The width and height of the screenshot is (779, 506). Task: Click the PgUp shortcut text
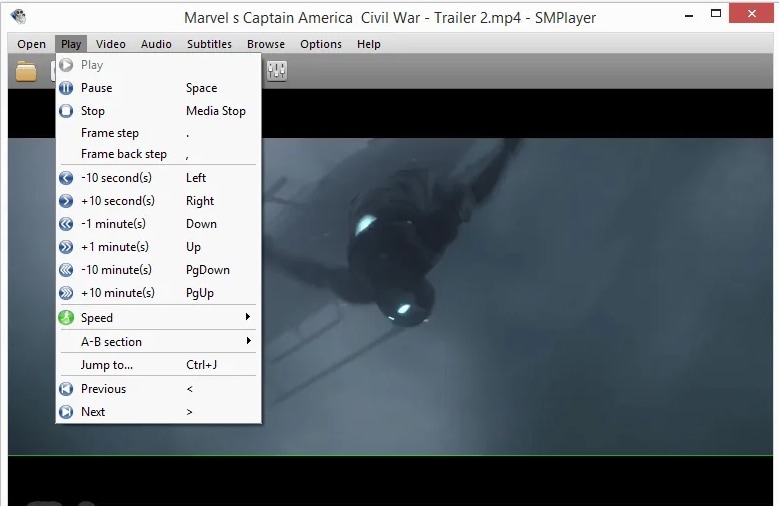(x=200, y=293)
